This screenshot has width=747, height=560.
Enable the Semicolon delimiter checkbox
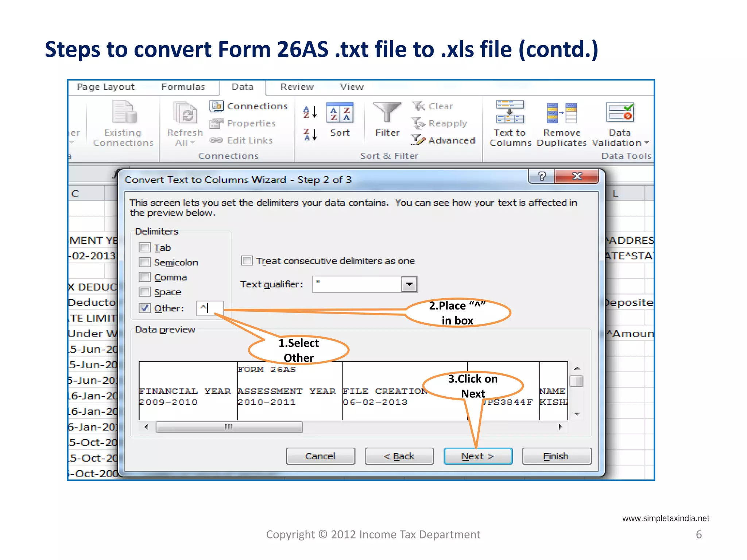[x=145, y=262]
